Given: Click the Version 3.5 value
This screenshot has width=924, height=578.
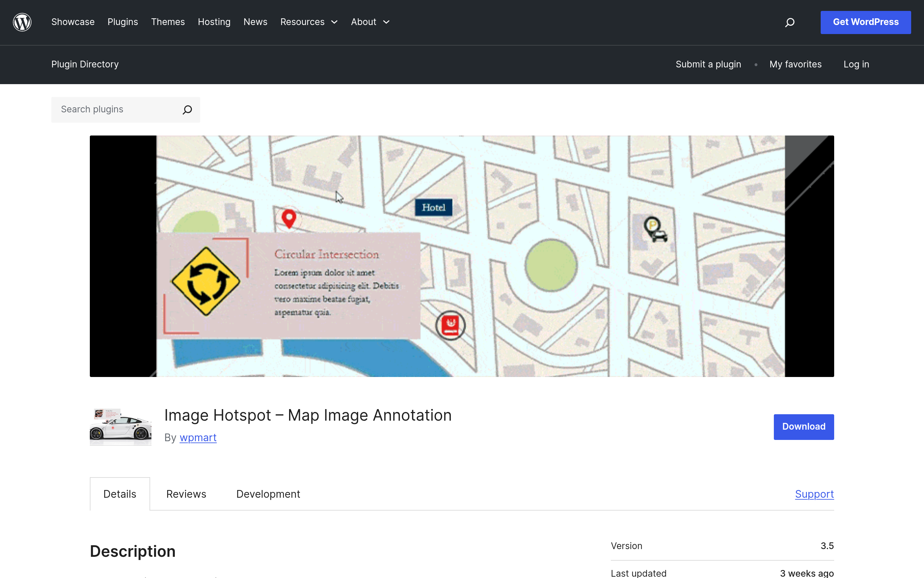Looking at the screenshot, I should click(x=827, y=546).
